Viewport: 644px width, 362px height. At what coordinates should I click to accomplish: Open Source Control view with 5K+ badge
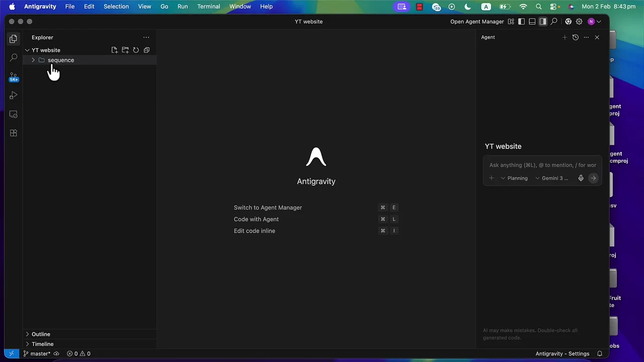14,77
